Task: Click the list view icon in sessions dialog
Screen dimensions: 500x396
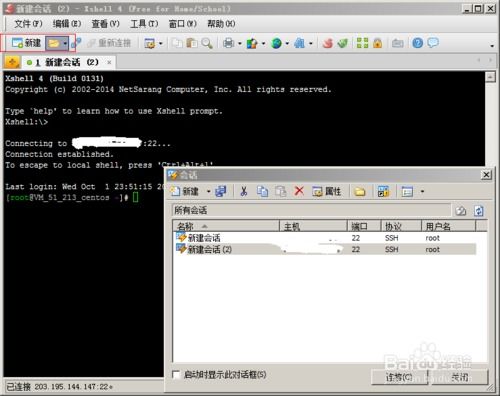Action: pyautogui.click(x=407, y=192)
